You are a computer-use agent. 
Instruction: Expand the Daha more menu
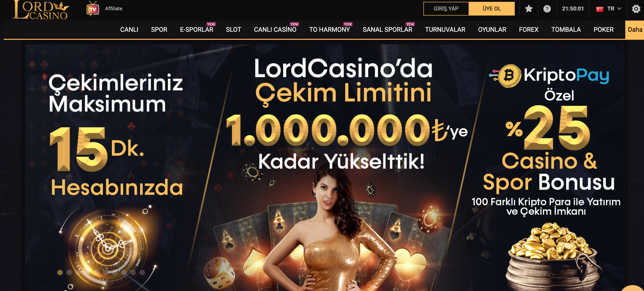(635, 29)
